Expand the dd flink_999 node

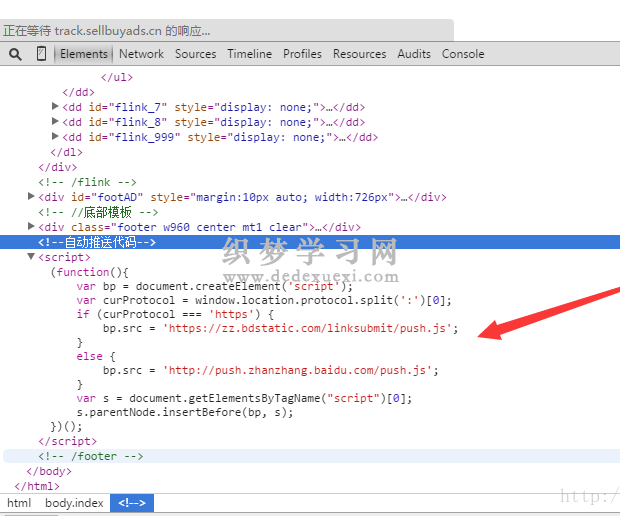pyautogui.click(x=55, y=136)
